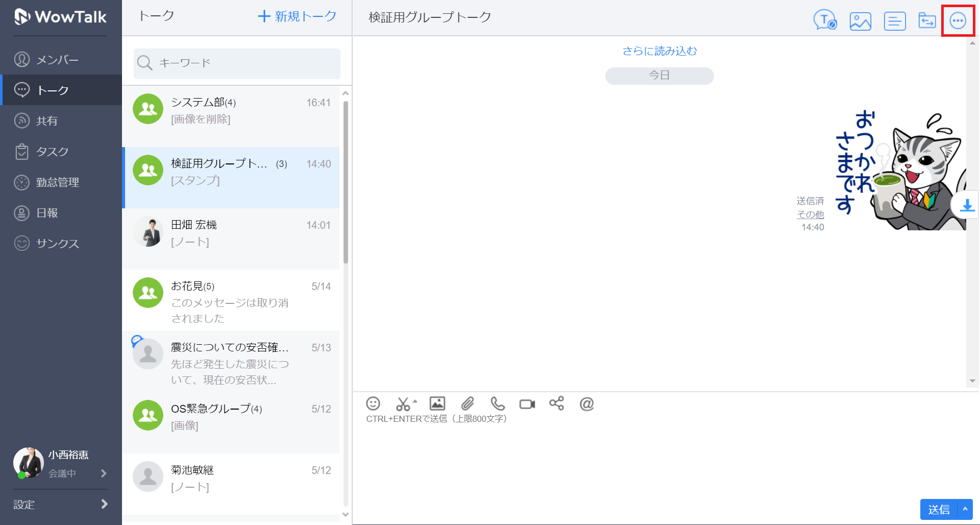Click the talk list scrollbar thumb
This screenshot has width=980, height=525.
(x=346, y=182)
